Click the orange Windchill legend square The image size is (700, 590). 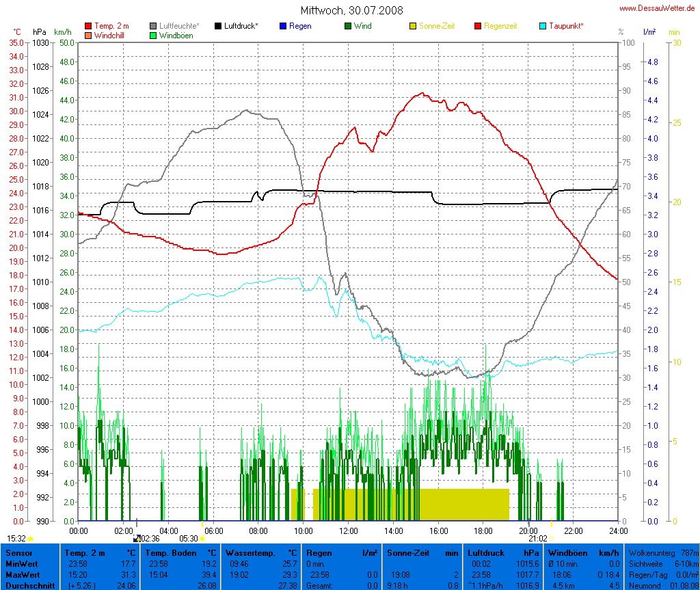[88, 35]
